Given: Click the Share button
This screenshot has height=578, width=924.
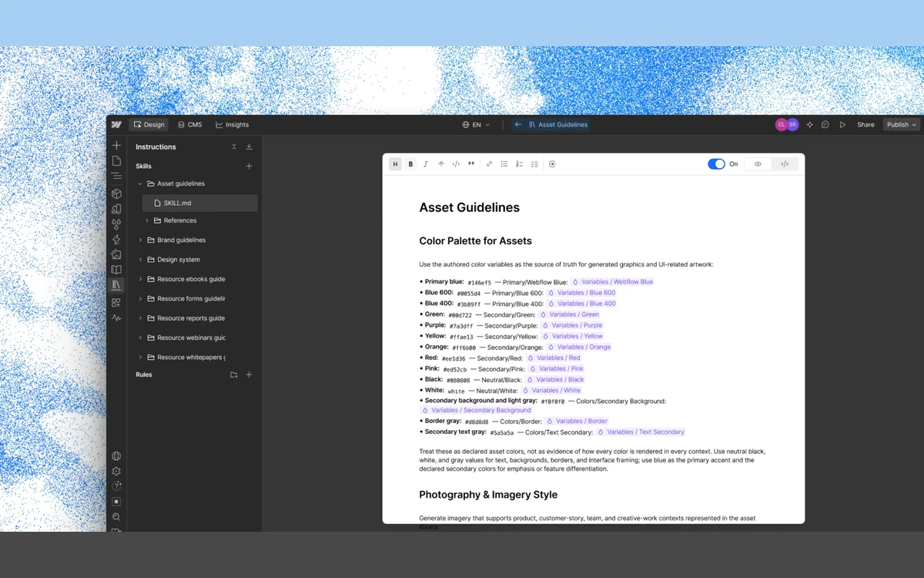Looking at the screenshot, I should [865, 125].
